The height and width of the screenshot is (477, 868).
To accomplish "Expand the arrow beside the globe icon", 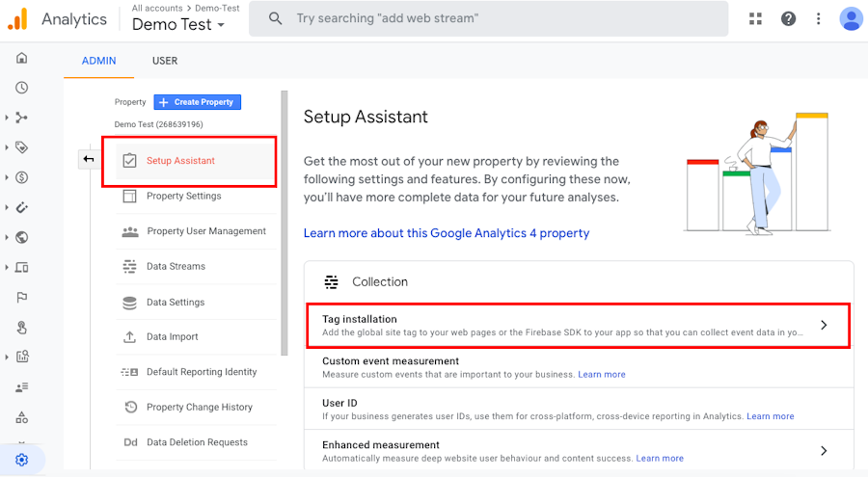I will 6,237.
